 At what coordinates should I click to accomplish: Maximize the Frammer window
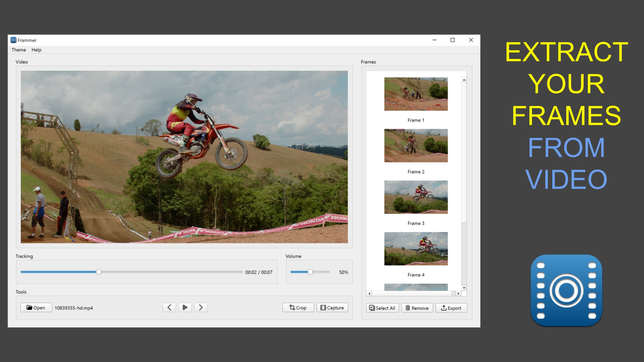pyautogui.click(x=453, y=40)
